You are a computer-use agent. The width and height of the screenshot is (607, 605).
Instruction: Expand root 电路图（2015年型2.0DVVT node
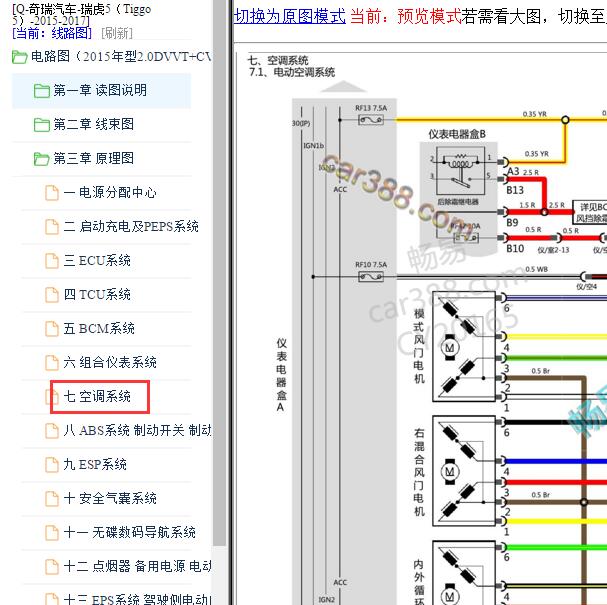coord(121,57)
